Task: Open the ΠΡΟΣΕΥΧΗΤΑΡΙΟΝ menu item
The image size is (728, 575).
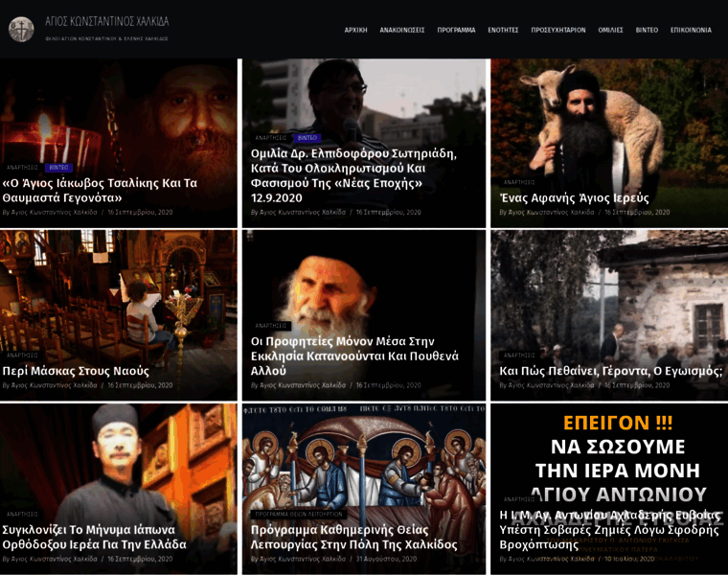Action: (x=558, y=31)
